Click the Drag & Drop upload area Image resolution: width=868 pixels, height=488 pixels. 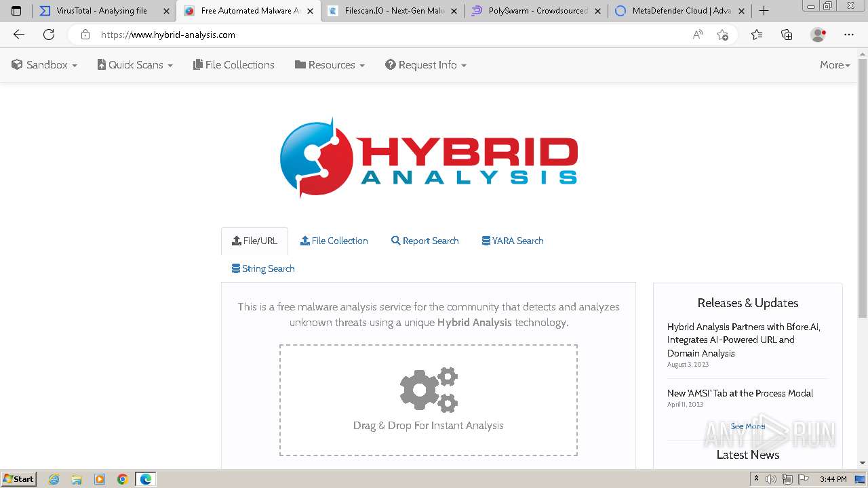tap(429, 400)
